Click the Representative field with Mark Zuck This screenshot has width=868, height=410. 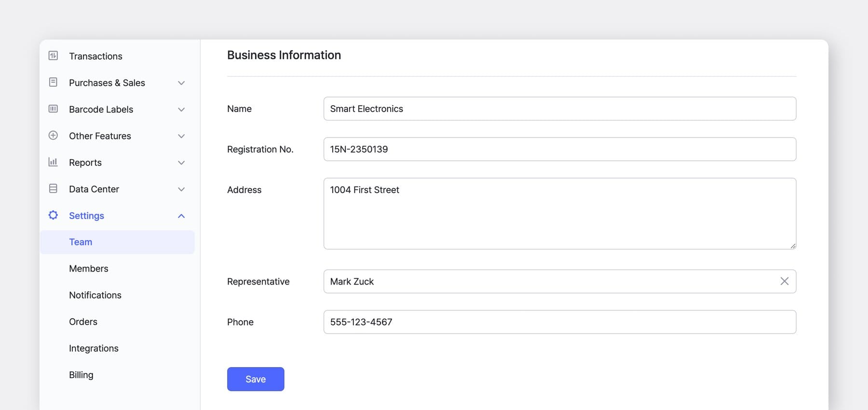click(560, 281)
